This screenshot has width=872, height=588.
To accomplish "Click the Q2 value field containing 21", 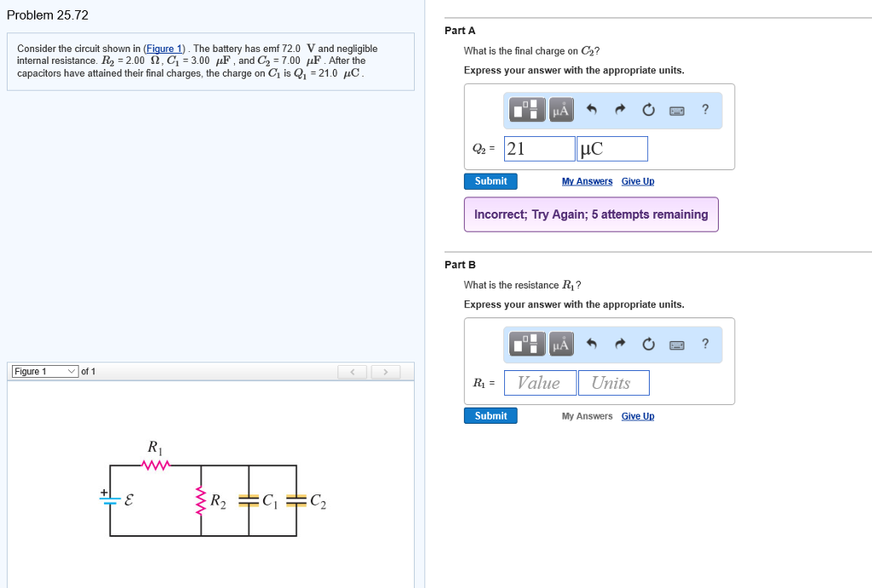I will [x=539, y=148].
